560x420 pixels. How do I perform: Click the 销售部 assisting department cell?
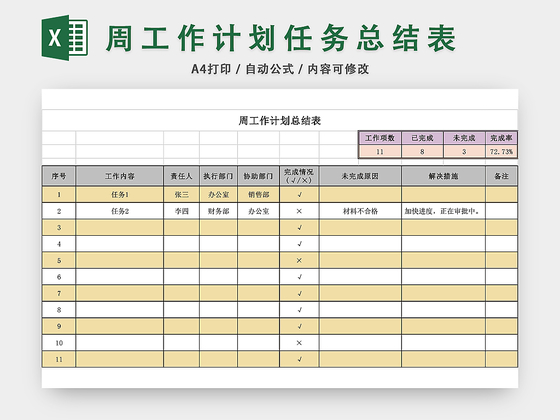[258, 195]
